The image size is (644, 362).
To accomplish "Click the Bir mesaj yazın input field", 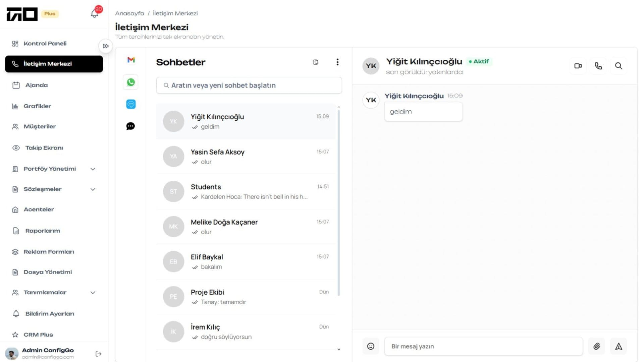I will 483,346.
